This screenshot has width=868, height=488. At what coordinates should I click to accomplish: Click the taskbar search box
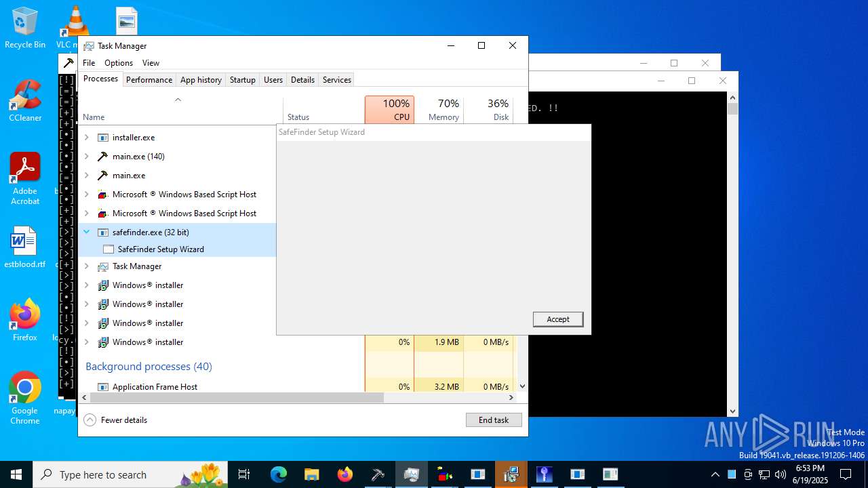130,474
